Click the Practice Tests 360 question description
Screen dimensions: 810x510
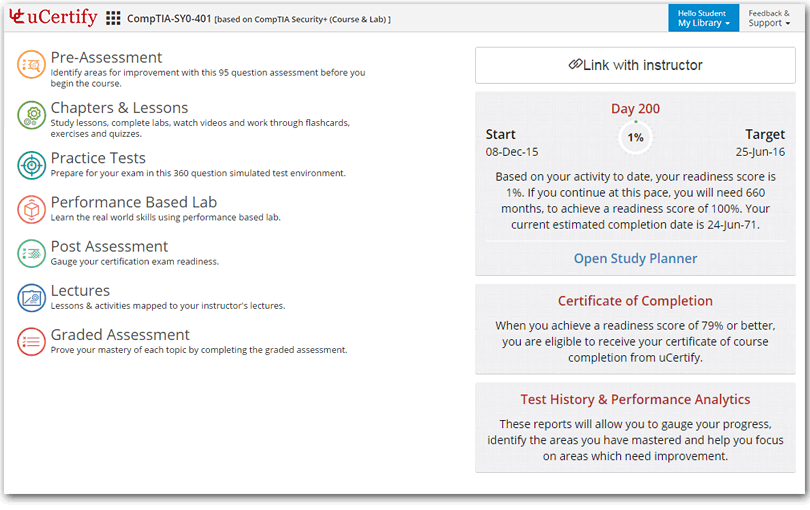(x=198, y=173)
